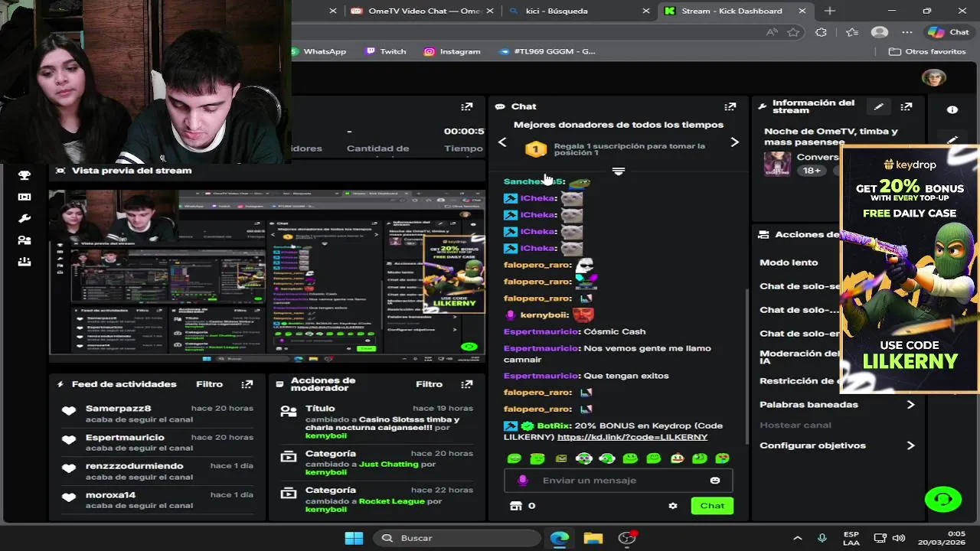Insert the orange-topped white emote
The image size is (980, 551).
coord(677,458)
